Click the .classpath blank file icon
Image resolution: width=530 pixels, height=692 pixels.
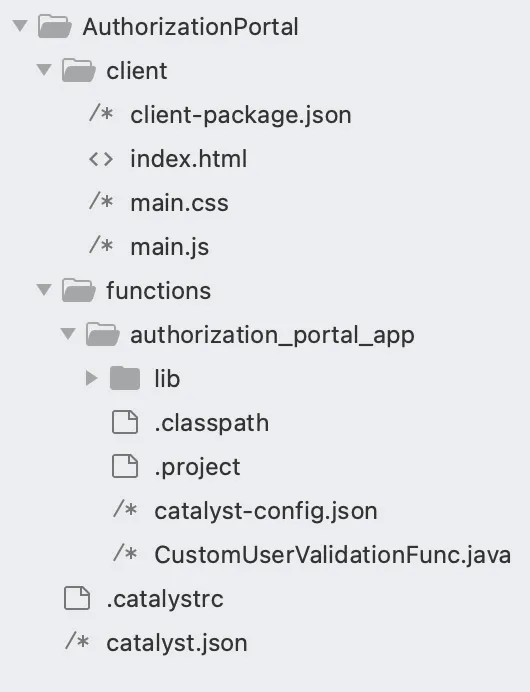[x=125, y=422]
